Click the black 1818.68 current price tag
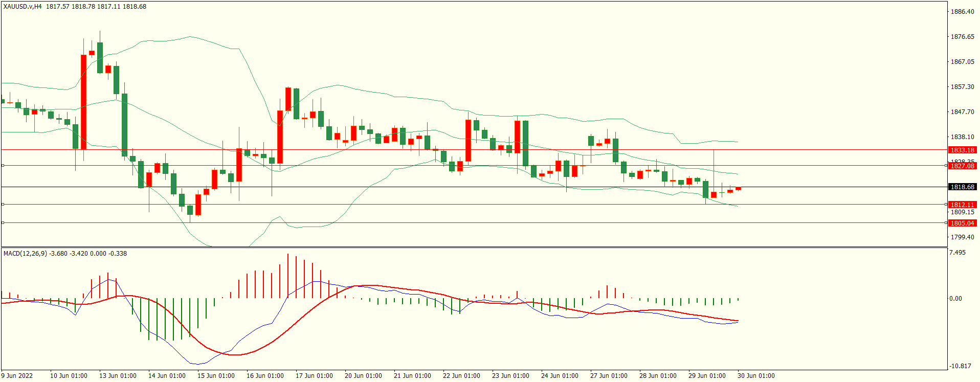980x382 pixels. coord(962,187)
